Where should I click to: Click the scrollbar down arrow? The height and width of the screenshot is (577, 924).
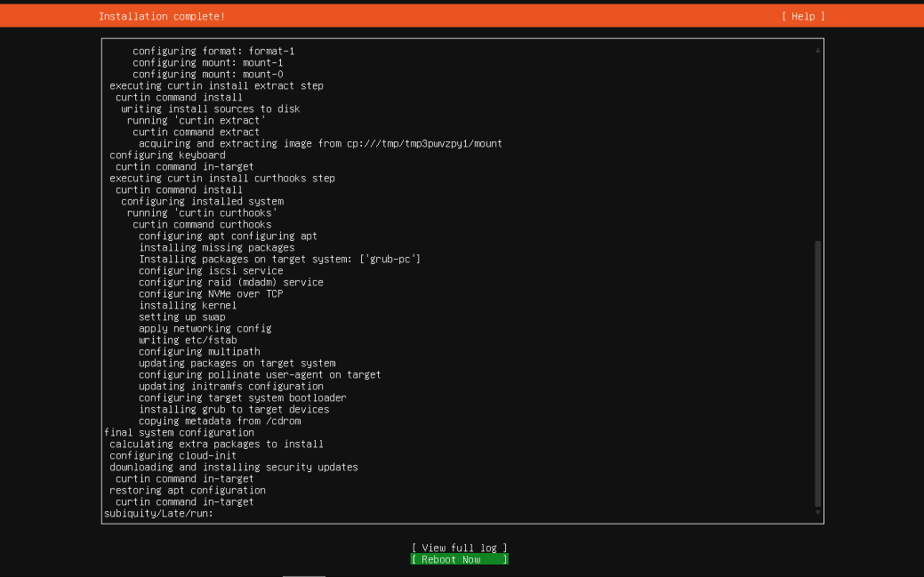(x=818, y=512)
